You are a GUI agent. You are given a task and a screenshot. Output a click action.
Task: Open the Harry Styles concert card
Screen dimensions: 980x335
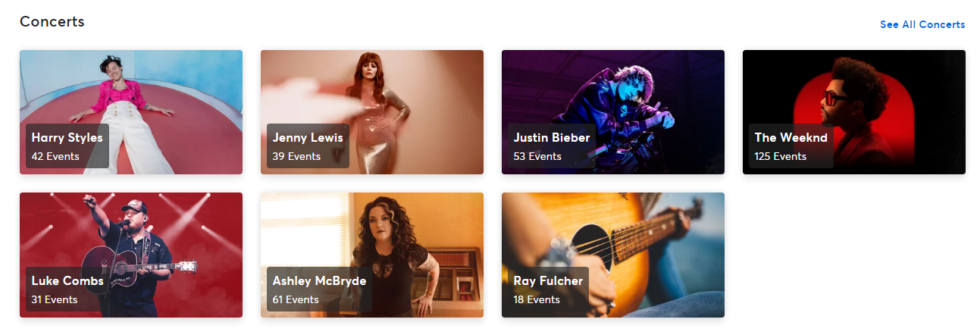point(131,112)
